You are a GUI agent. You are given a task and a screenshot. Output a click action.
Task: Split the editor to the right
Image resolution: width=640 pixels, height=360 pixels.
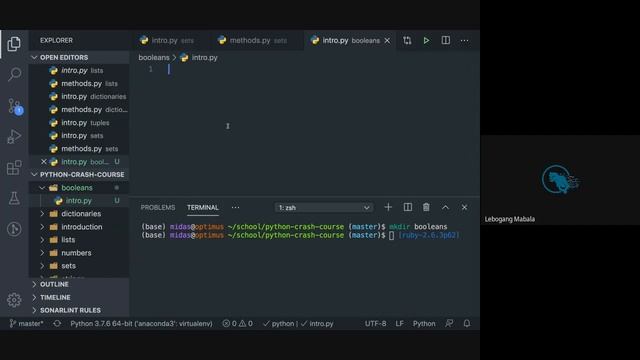point(445,40)
